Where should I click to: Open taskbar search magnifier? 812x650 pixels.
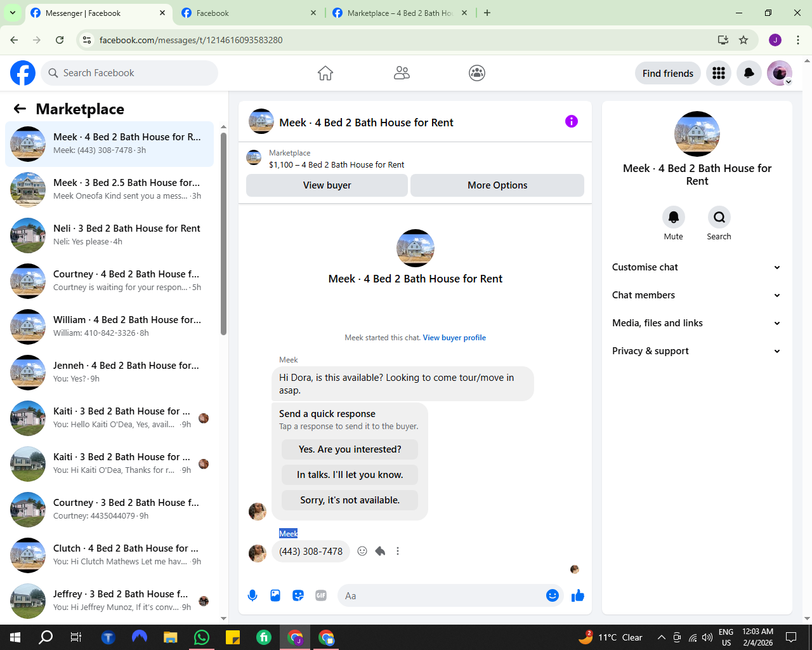click(46, 637)
